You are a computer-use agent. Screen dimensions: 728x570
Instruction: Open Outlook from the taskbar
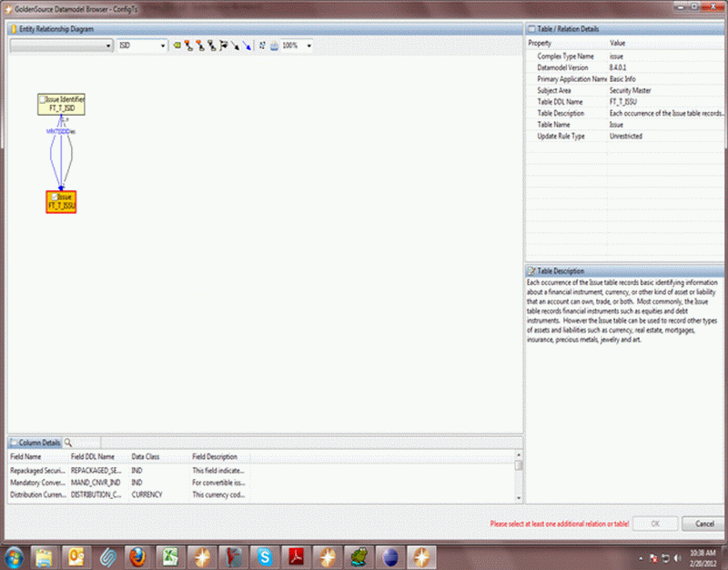(76, 557)
